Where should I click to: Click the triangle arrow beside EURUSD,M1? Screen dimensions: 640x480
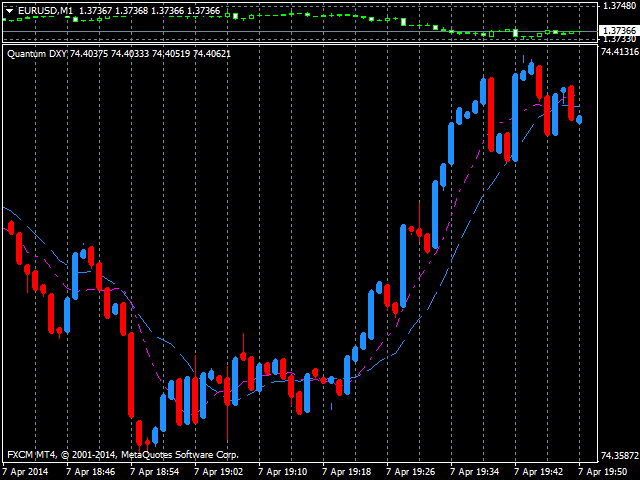click(9, 10)
